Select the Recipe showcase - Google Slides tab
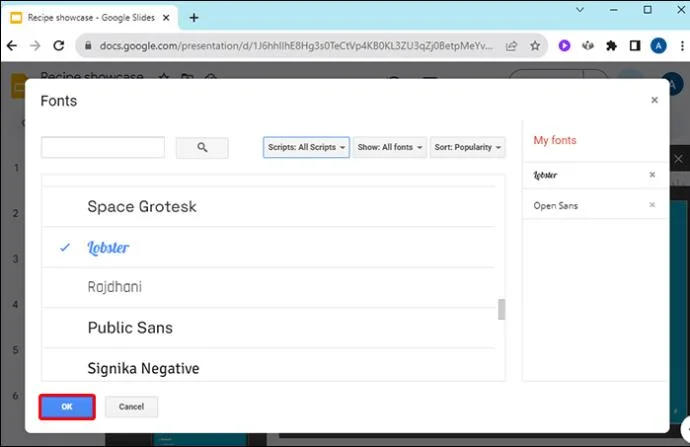Screen dimensions: 690x447 click(x=91, y=18)
